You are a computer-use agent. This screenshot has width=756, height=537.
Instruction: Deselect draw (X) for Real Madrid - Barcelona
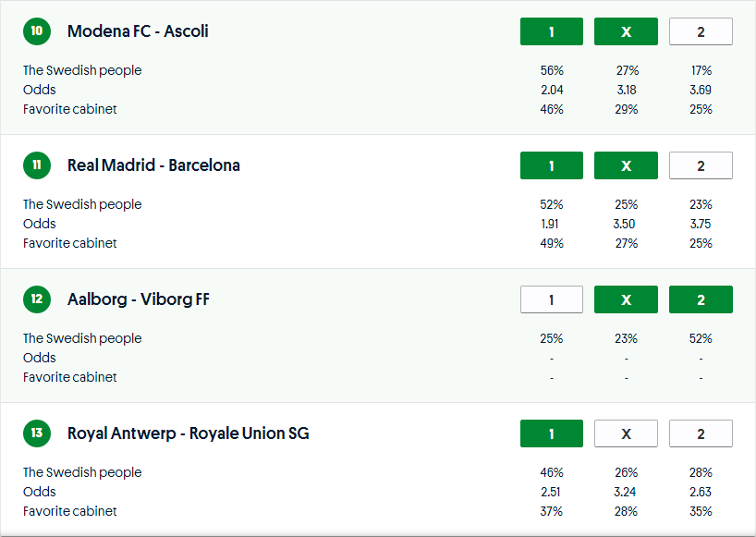[x=626, y=165]
